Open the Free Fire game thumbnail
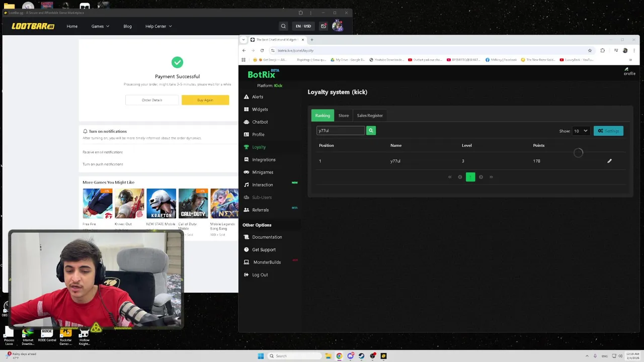This screenshot has height=362, width=644. 98,204
